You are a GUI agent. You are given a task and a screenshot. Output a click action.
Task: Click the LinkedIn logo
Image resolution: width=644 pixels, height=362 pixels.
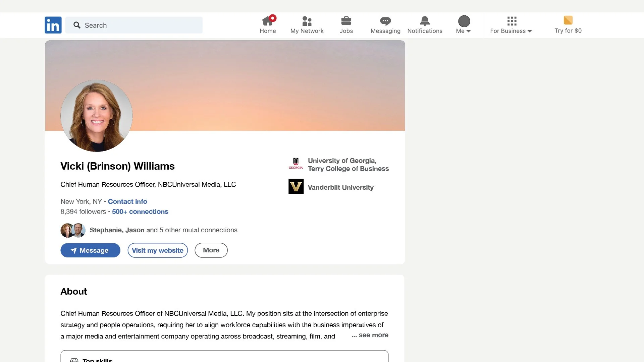53,25
